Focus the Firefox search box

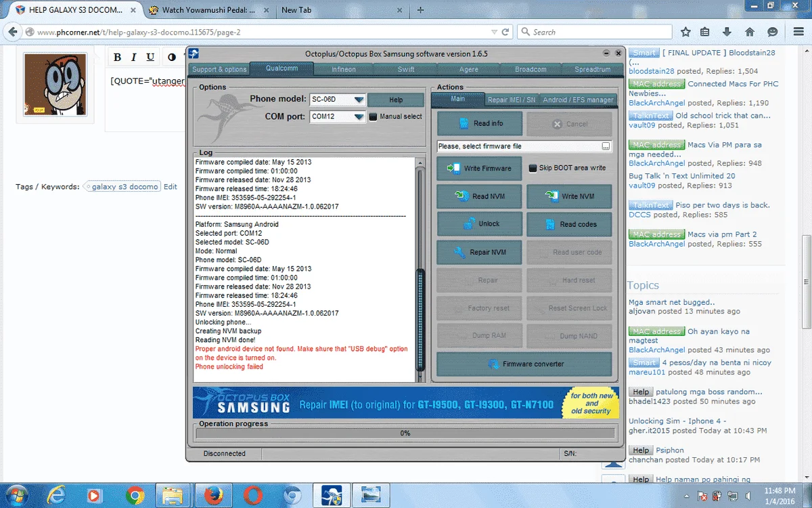coord(595,32)
